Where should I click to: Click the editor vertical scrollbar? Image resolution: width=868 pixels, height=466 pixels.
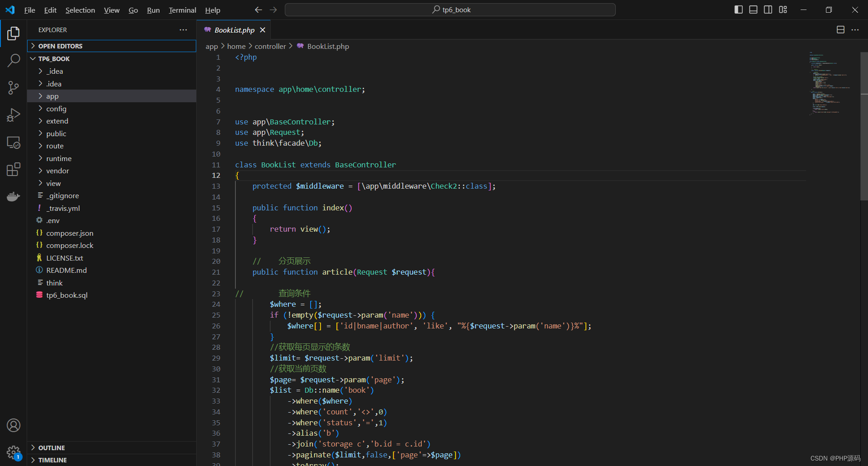[x=864, y=126]
